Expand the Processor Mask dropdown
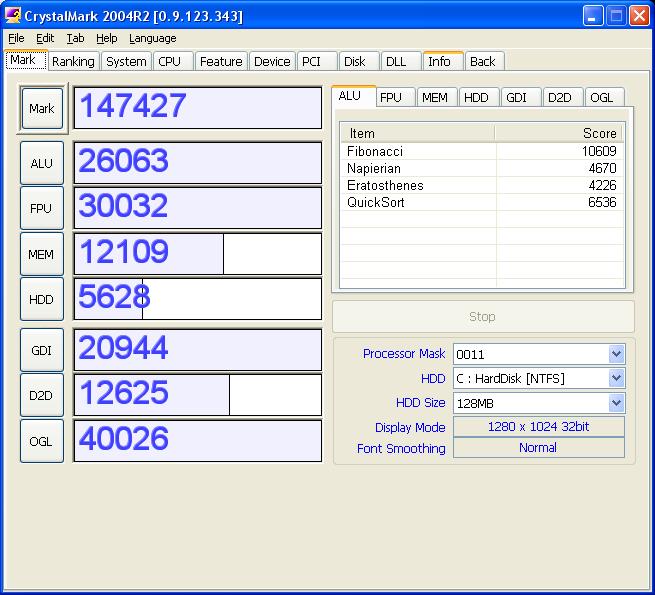This screenshot has width=655, height=595. (616, 354)
